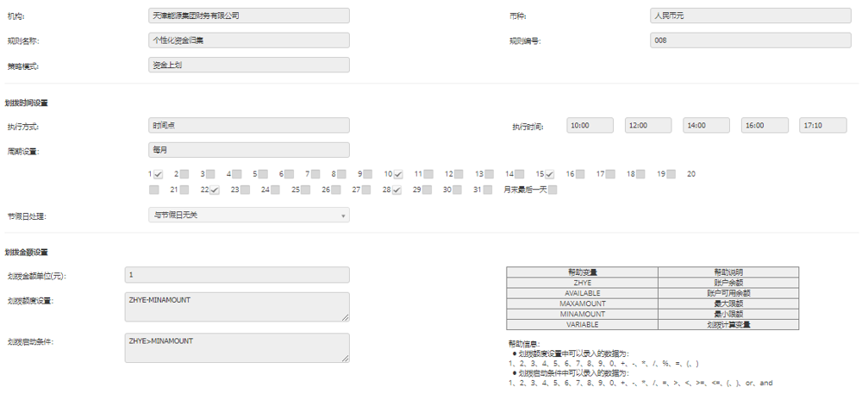Screen dimensions: 868x400
Task: Click the 周期设置 field showing 每月
Action: pos(249,150)
